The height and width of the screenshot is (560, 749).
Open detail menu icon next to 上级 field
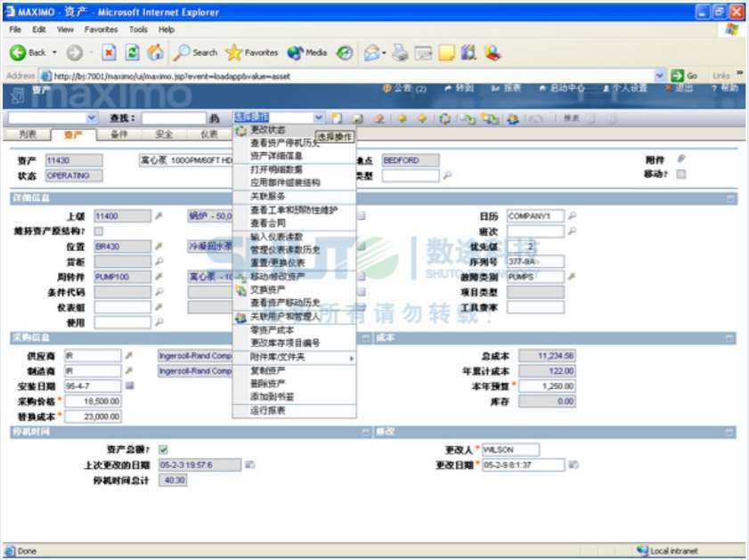pyautogui.click(x=159, y=215)
